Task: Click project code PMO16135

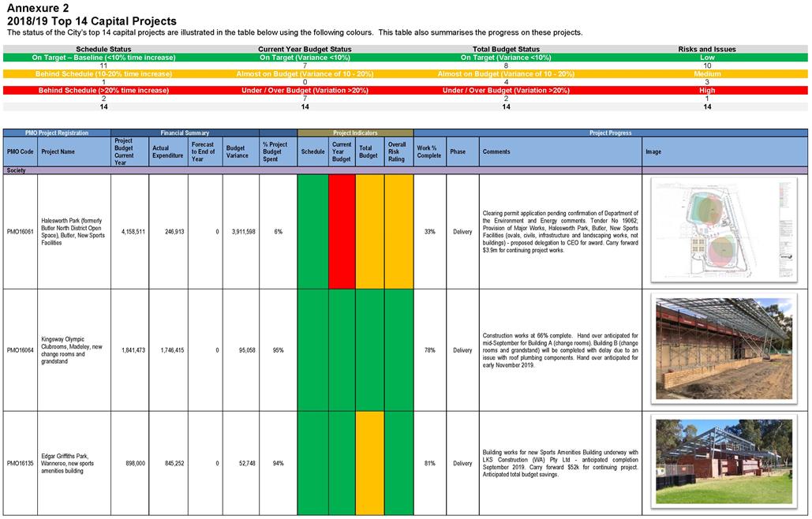Action: (x=21, y=464)
